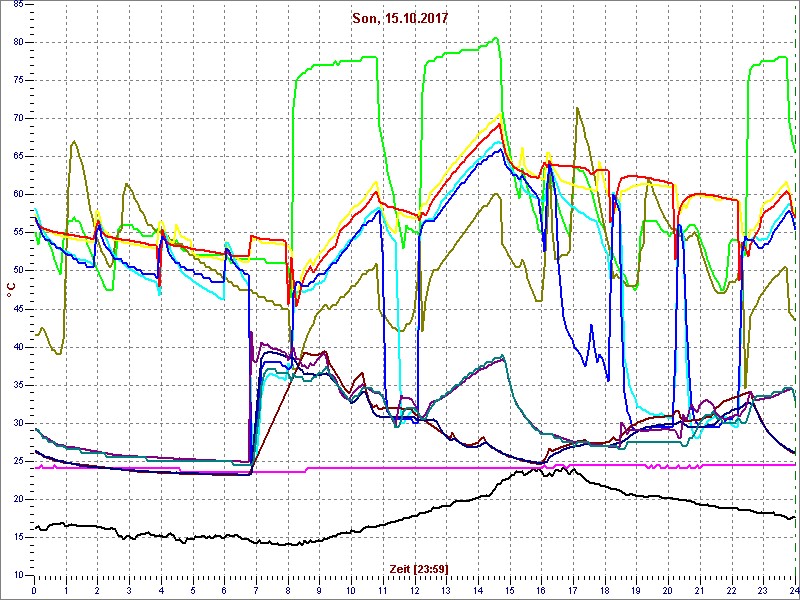The width and height of the screenshot is (800, 600).
Task: Select the 75 label on the temperature axis
Action: coord(18,81)
